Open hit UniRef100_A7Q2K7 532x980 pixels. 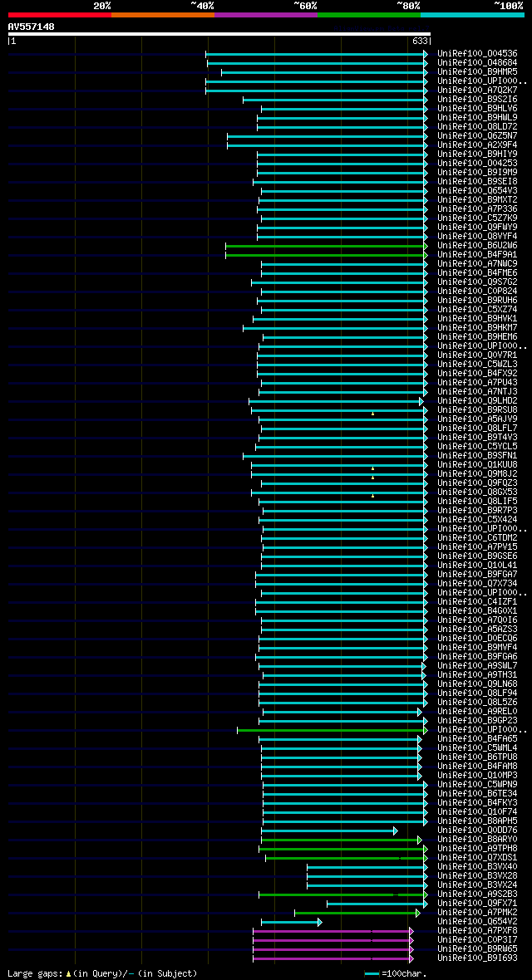[477, 90]
